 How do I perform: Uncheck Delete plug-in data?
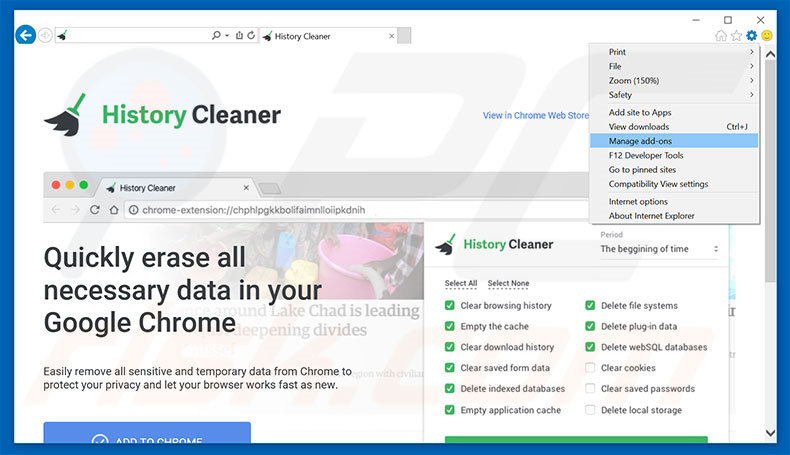pyautogui.click(x=590, y=326)
